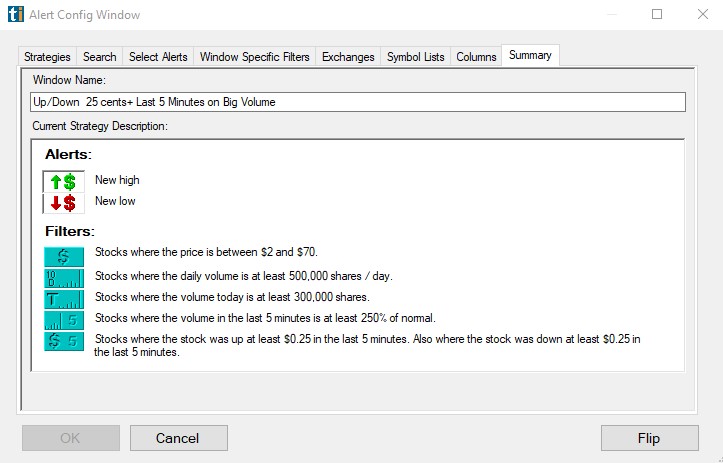The height and width of the screenshot is (463, 723).
Task: Select the Columns tab
Action: coord(476,57)
